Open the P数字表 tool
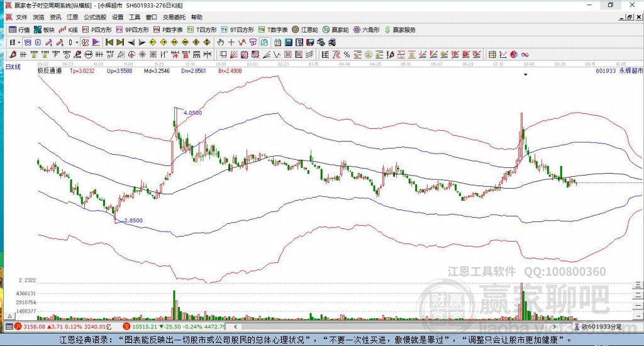 [168, 30]
